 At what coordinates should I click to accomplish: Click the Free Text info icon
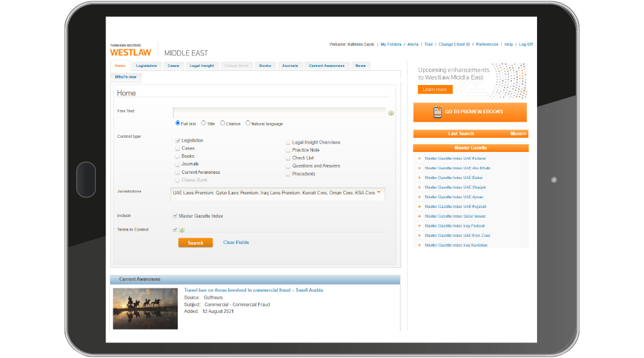(x=391, y=113)
